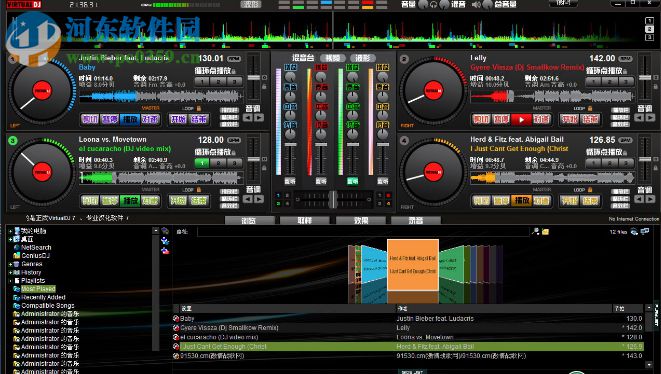Open the sampler tab below the mixer

coord(305,221)
